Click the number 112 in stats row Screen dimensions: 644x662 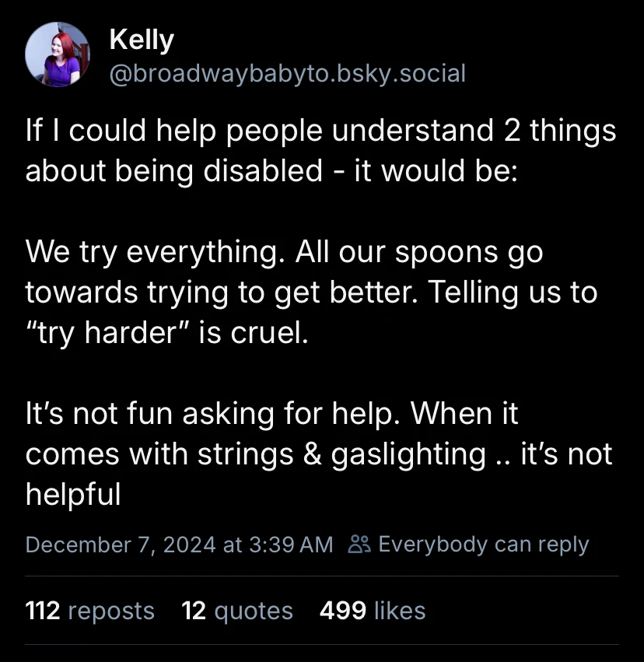click(43, 611)
